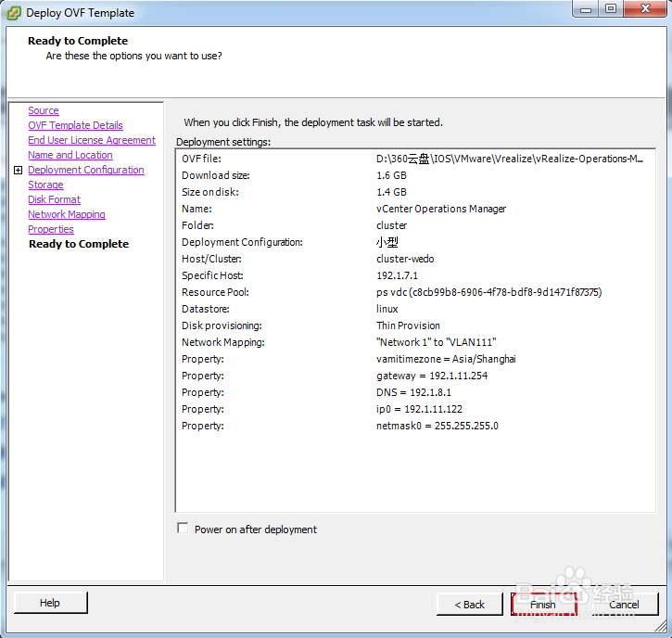Select the Host/Cluster value cluster-wedo
The image size is (672, 638).
click(405, 259)
